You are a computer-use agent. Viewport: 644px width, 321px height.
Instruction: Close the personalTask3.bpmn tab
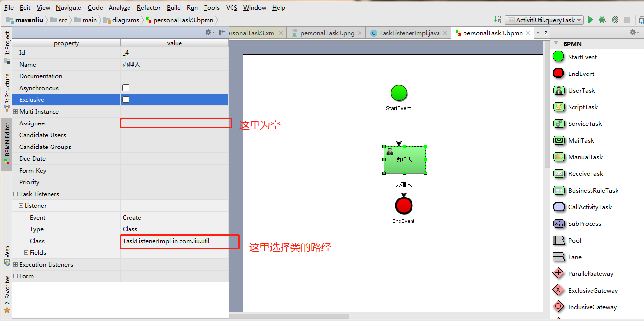(x=528, y=33)
